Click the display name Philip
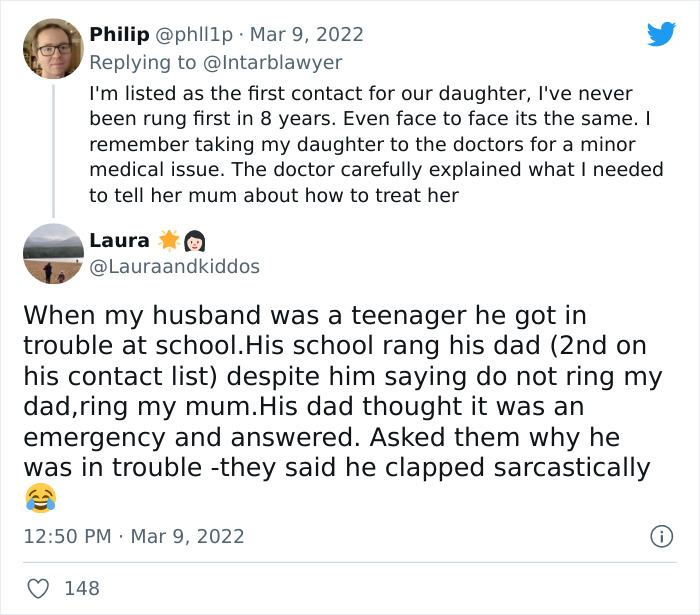The image size is (700, 615). (x=119, y=34)
